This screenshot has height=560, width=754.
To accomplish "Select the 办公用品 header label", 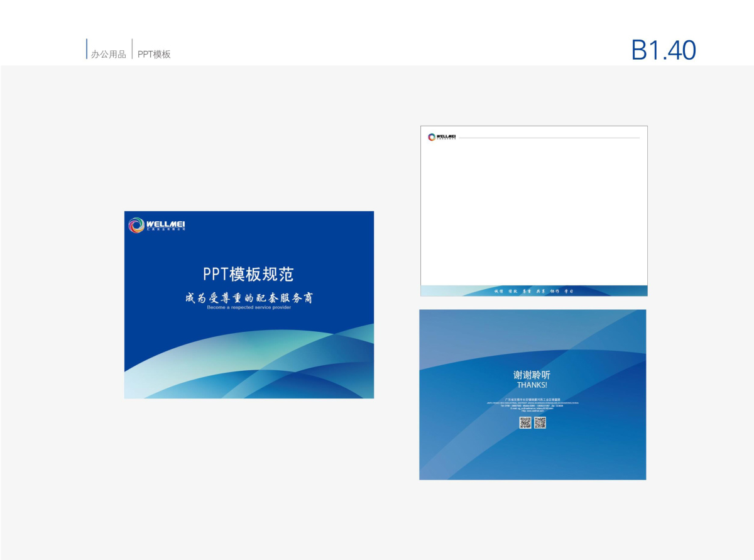I will click(x=108, y=55).
